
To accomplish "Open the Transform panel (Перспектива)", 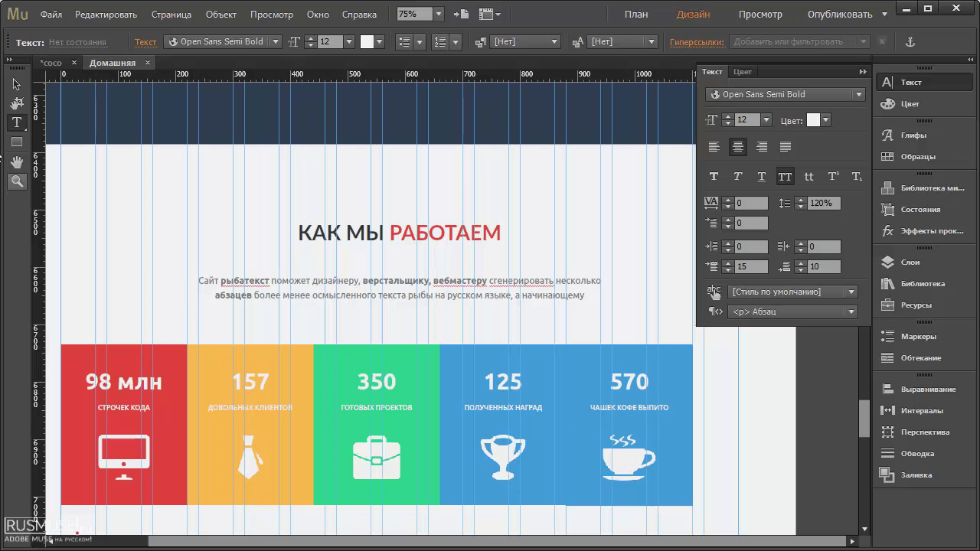I will tap(925, 432).
